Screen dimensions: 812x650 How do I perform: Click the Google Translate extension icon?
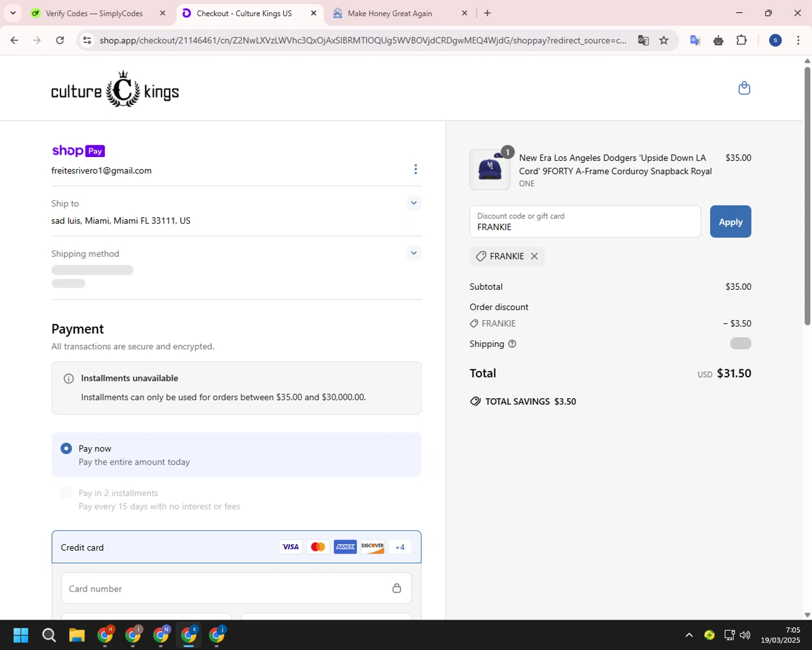695,40
